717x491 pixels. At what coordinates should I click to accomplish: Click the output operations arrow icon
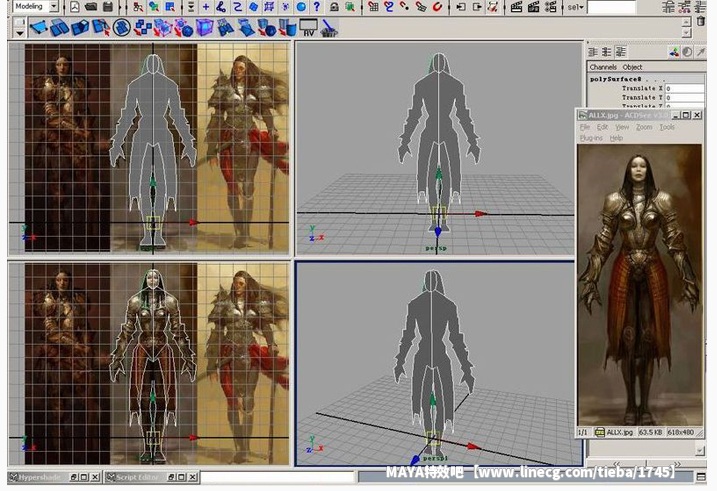pos(476,6)
